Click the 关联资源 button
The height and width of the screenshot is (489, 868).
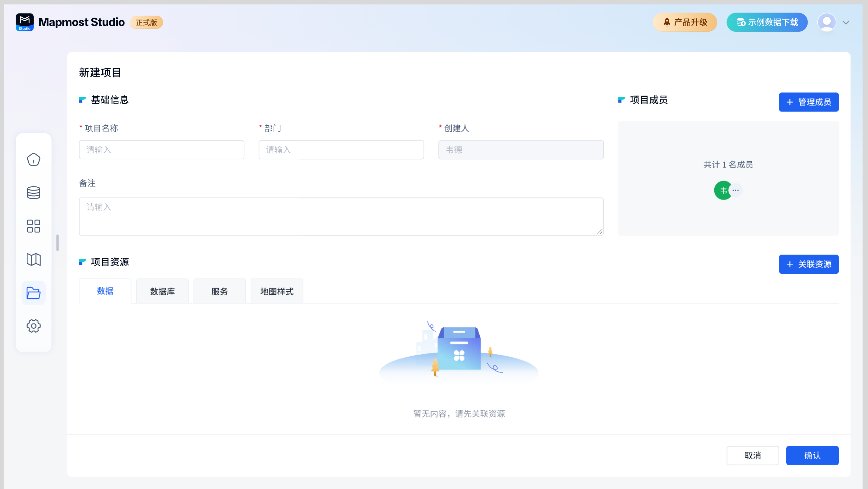pos(808,264)
